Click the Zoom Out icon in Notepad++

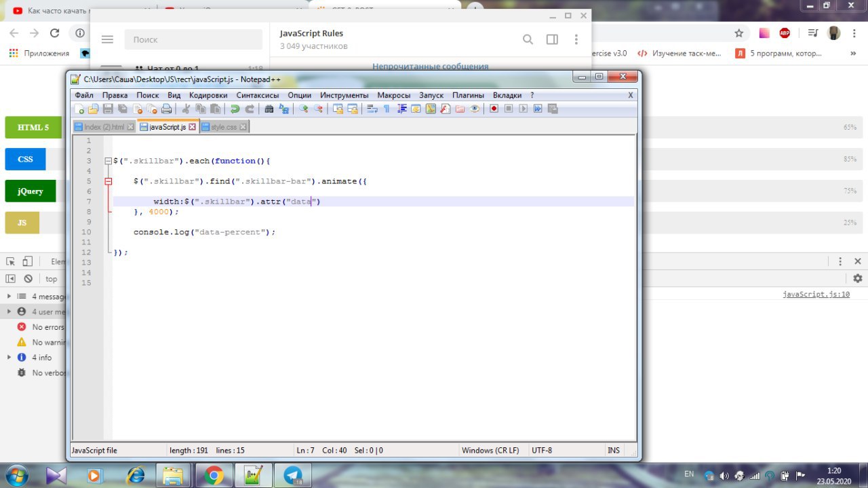(x=318, y=109)
